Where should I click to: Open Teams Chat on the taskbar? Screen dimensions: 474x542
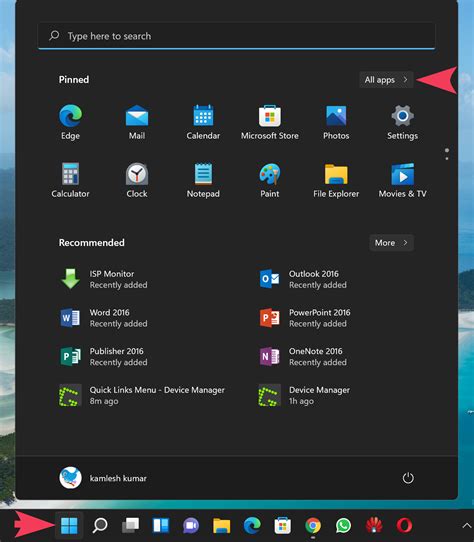coord(191,526)
